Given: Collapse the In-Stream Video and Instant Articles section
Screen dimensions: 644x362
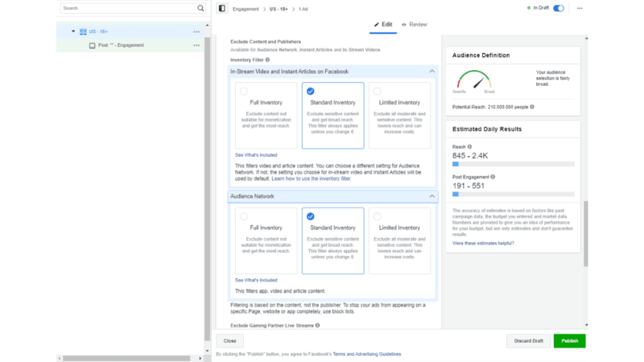Looking at the screenshot, I should [431, 72].
